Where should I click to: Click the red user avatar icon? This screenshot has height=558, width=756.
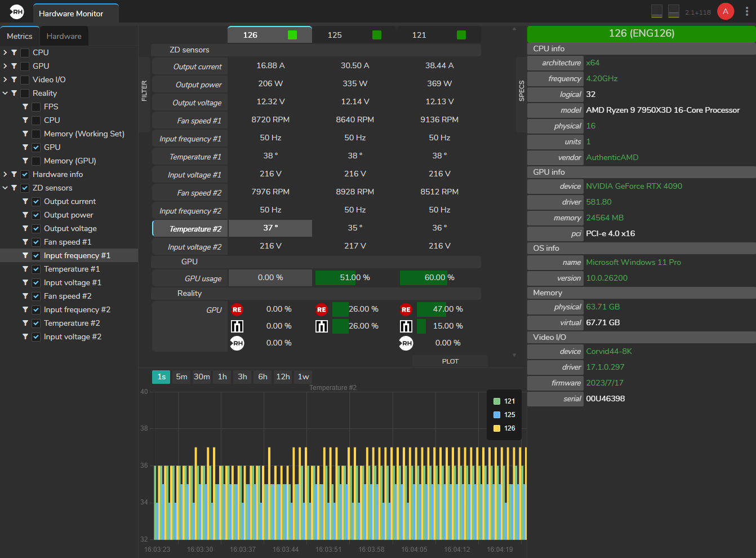tap(725, 11)
